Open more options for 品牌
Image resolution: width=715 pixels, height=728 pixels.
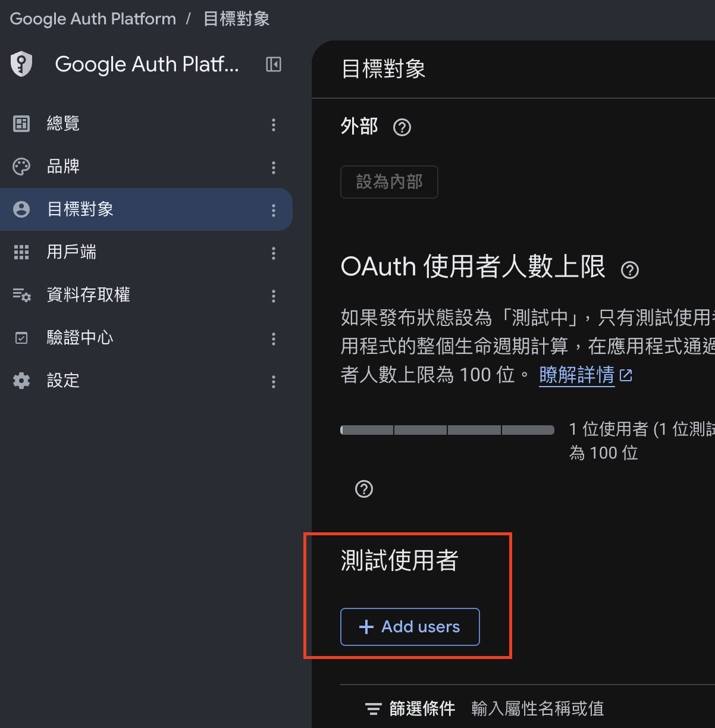point(274,167)
